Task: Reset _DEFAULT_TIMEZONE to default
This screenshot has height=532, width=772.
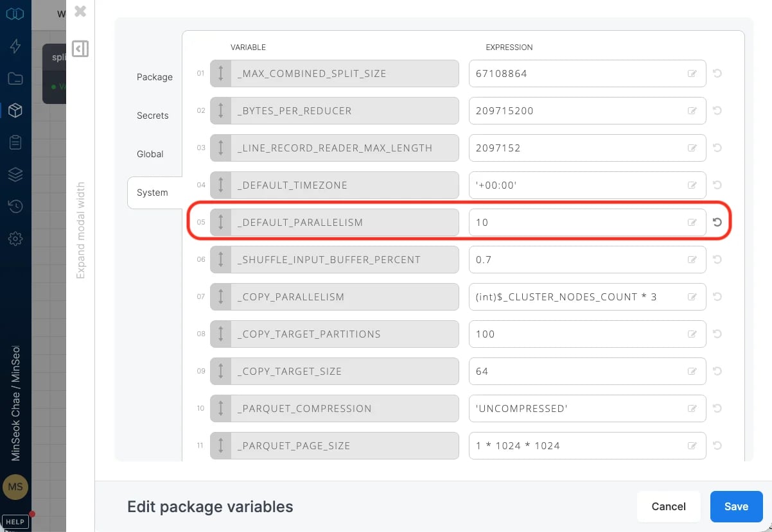Action: click(x=717, y=185)
